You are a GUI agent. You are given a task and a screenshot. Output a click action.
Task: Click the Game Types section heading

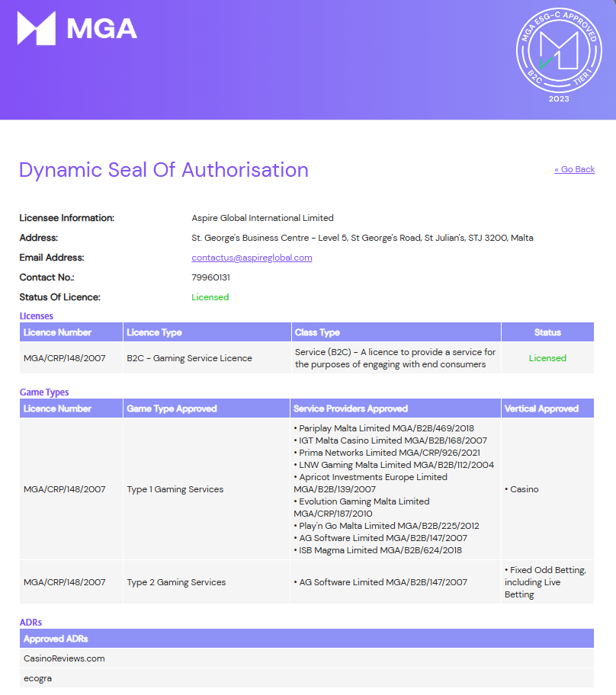[44, 392]
